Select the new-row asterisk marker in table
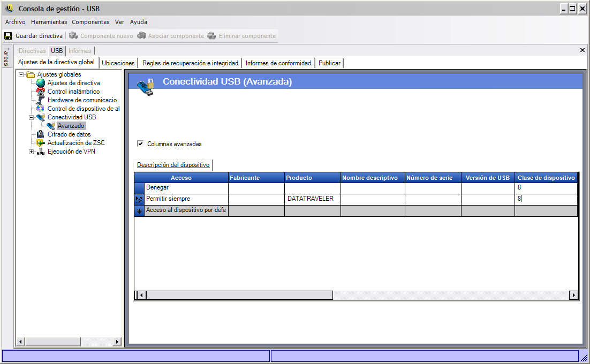The width and height of the screenshot is (590, 364). coord(139,211)
